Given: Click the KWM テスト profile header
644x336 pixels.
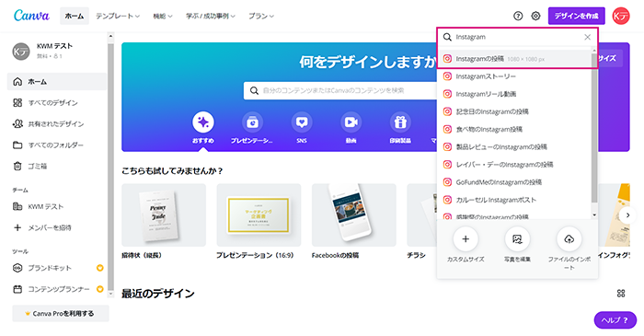Looking at the screenshot, I should click(57, 51).
